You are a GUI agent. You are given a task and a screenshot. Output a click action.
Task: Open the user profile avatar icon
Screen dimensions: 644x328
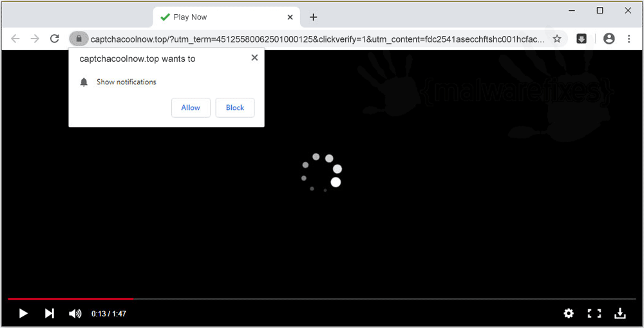coord(609,39)
